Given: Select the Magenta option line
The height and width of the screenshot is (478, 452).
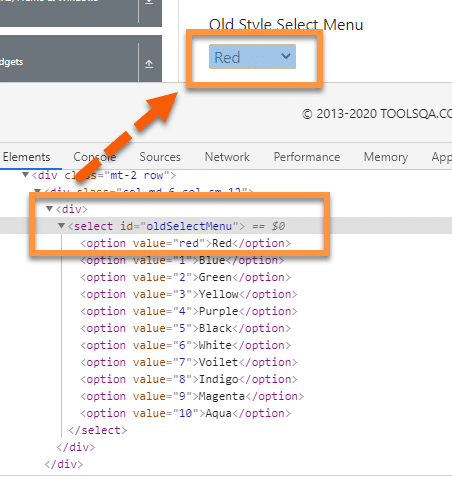Looking at the screenshot, I should point(192,396).
